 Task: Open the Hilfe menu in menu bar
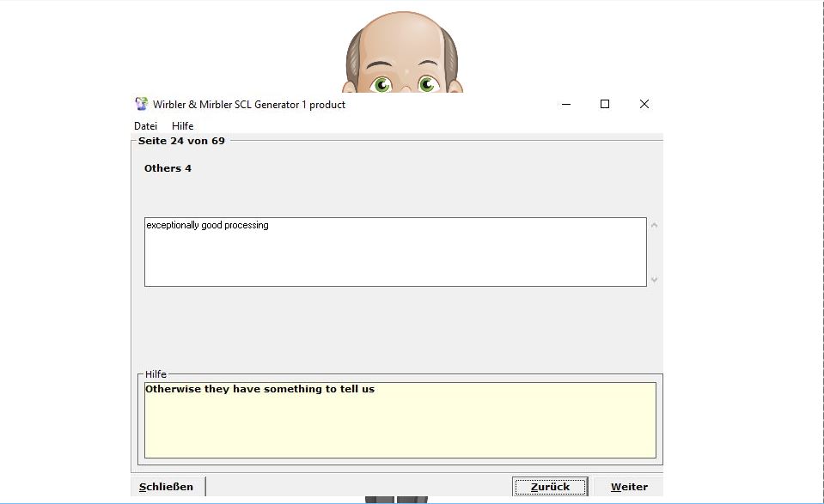[x=182, y=126]
